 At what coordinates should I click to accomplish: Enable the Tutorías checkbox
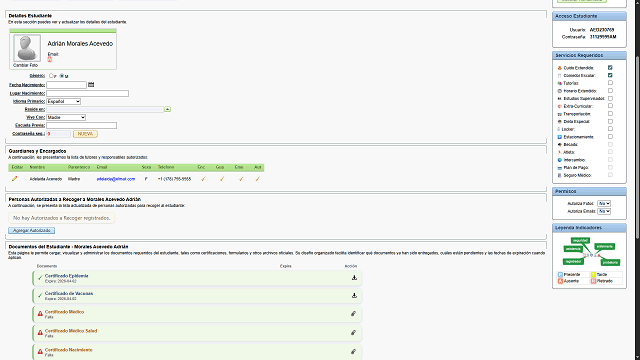click(610, 83)
